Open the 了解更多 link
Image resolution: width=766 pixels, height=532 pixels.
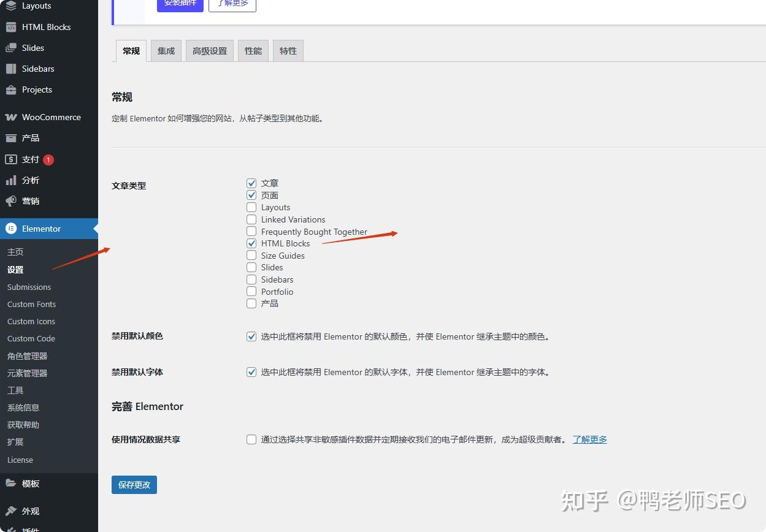click(x=589, y=439)
